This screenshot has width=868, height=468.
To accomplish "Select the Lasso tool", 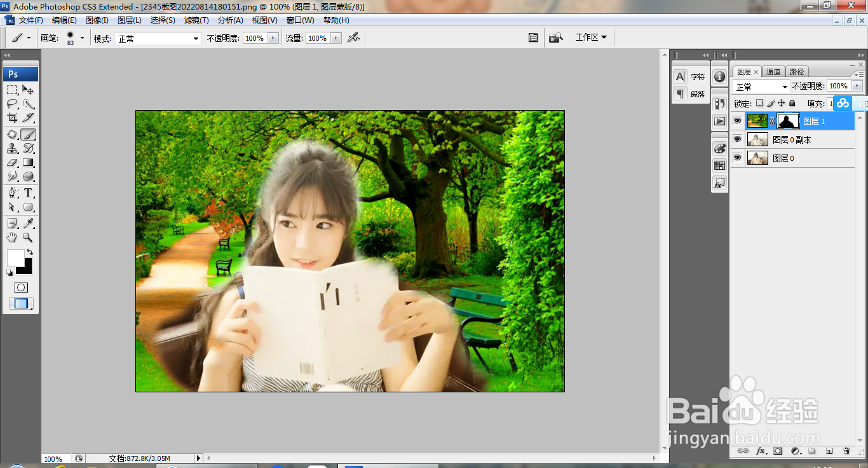I will (12, 104).
